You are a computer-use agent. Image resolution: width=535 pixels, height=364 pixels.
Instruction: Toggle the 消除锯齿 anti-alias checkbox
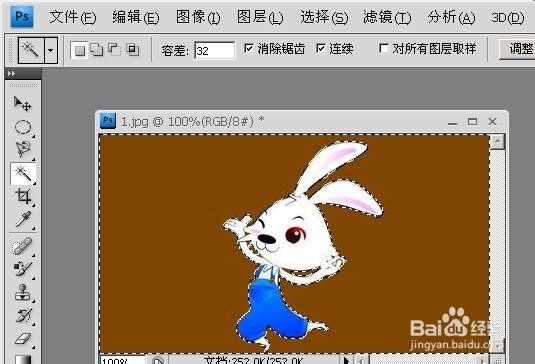(x=249, y=48)
